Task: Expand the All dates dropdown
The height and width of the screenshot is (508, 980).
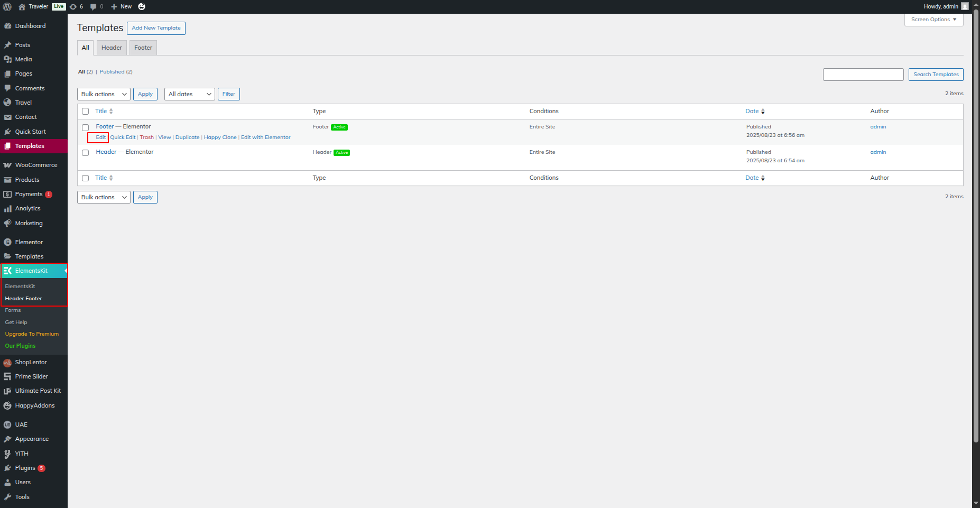Action: pyautogui.click(x=189, y=94)
